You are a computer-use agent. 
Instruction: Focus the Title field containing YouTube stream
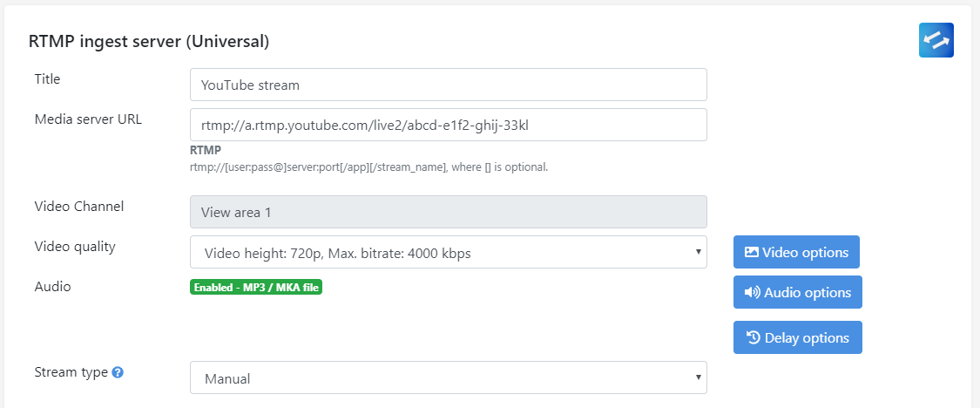pyautogui.click(x=448, y=85)
